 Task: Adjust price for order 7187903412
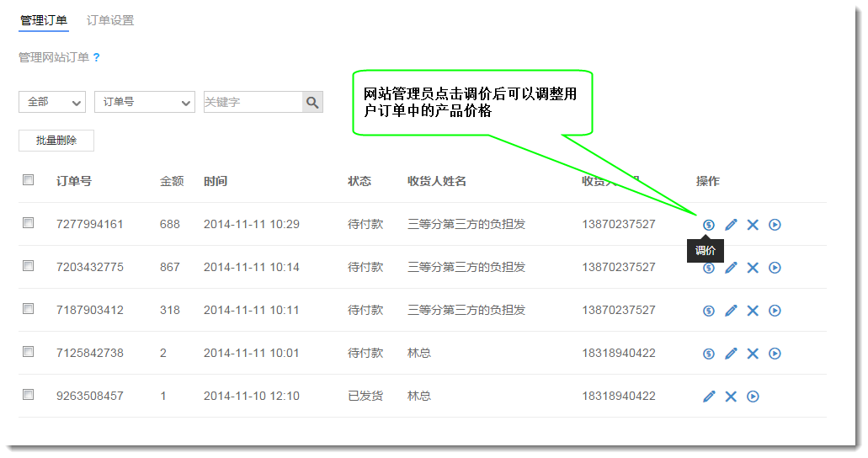point(709,311)
